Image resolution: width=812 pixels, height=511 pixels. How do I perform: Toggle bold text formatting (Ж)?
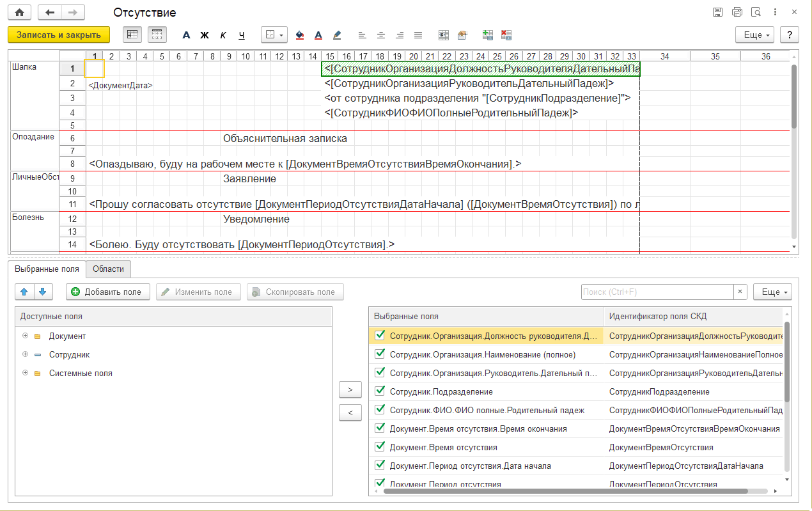(205, 35)
